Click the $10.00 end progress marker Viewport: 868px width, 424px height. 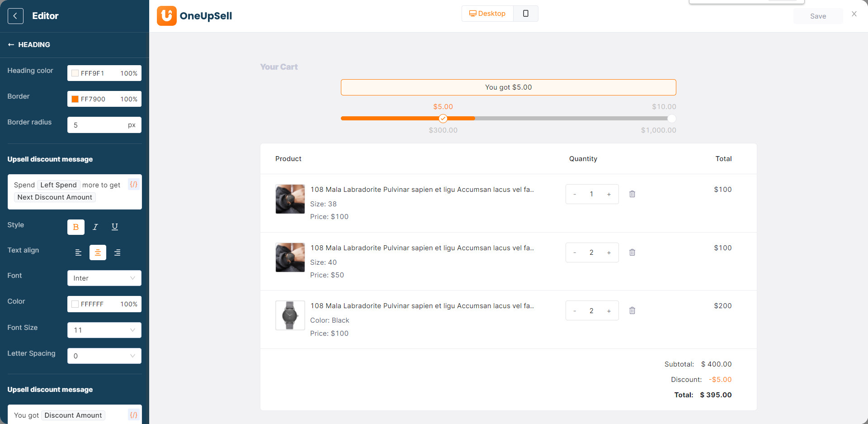[672, 119]
